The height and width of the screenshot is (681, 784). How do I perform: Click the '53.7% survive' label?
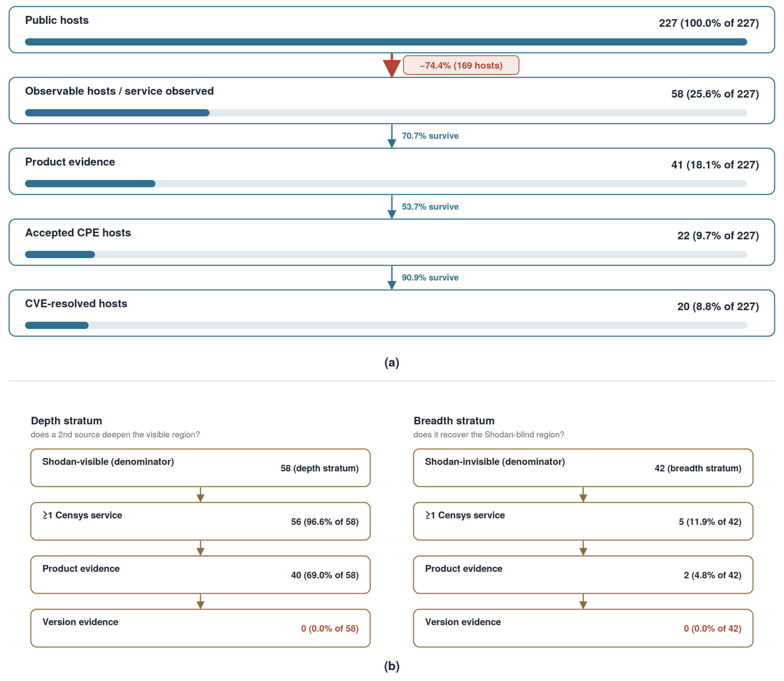pyautogui.click(x=430, y=207)
